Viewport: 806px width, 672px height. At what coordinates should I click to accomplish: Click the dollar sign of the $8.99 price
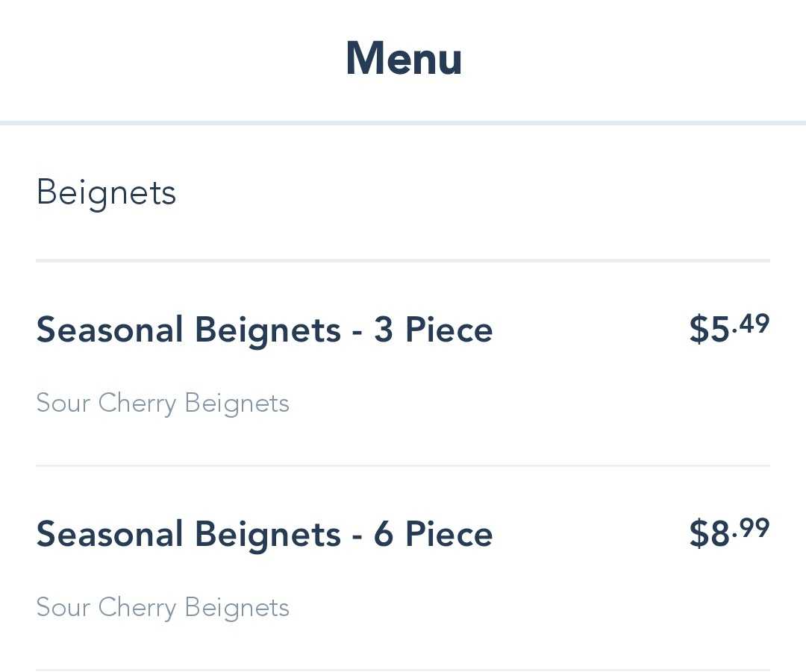click(699, 535)
